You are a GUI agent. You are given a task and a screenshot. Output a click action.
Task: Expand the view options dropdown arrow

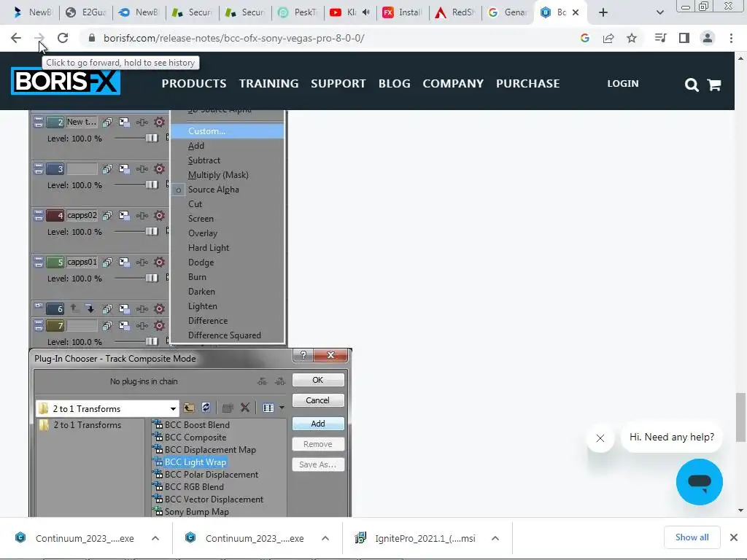pyautogui.click(x=282, y=408)
